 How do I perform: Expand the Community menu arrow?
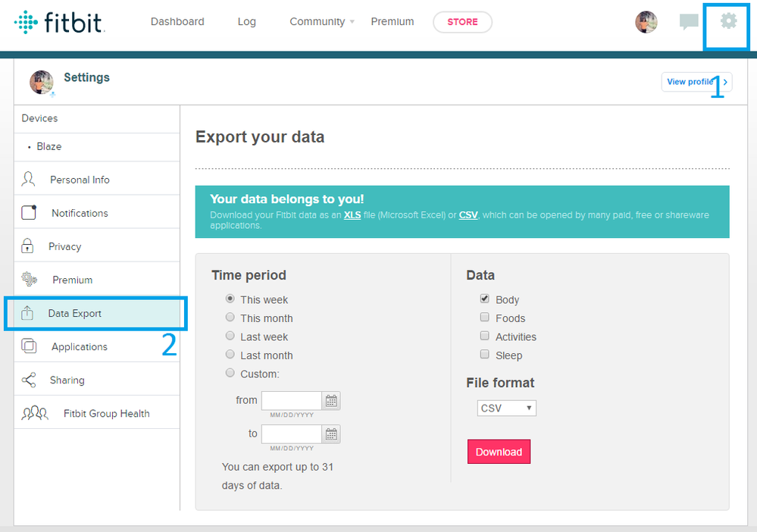coord(352,22)
